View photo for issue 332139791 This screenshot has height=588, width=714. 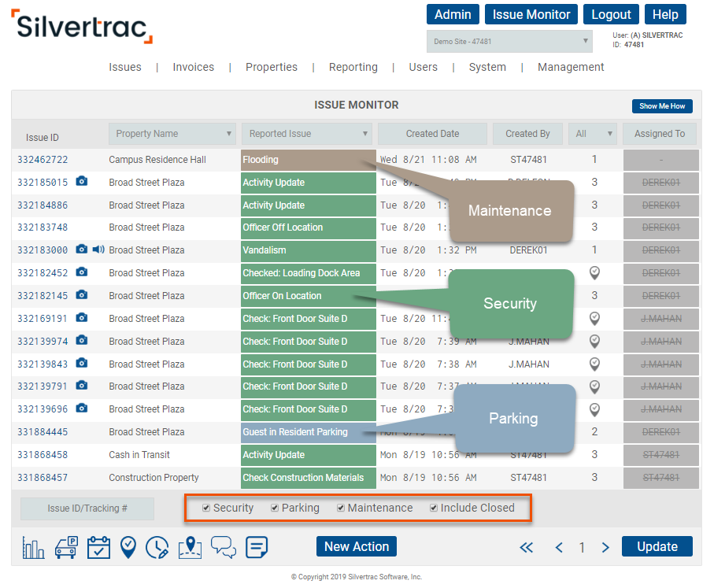82,386
